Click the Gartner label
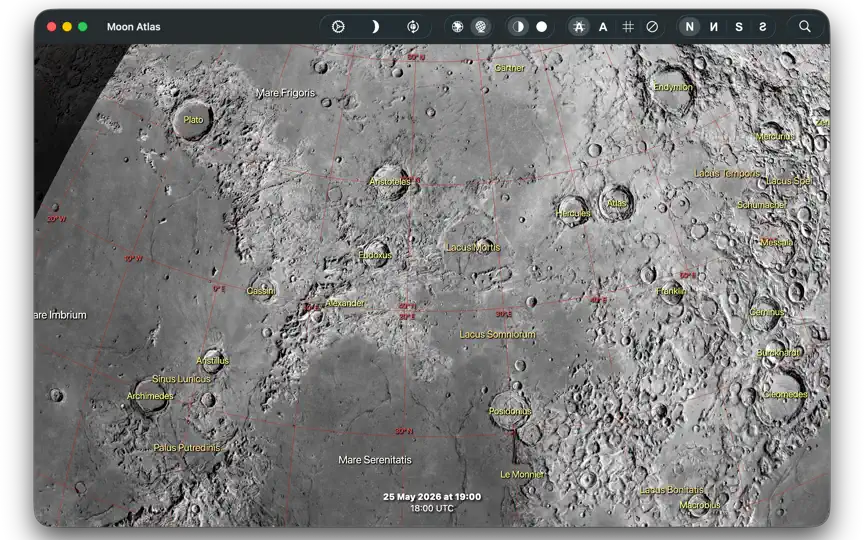 click(x=510, y=68)
